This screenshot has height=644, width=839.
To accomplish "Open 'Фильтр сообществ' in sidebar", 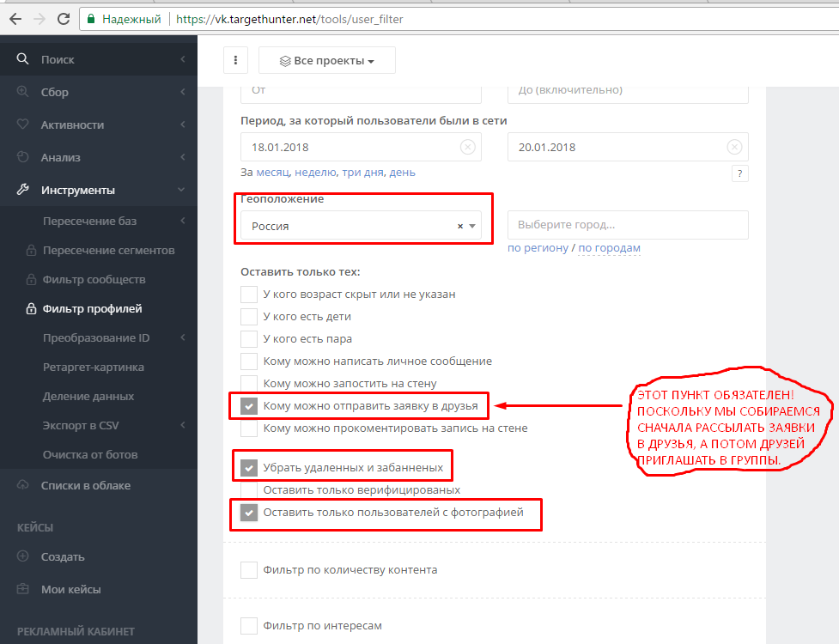I will click(x=94, y=279).
